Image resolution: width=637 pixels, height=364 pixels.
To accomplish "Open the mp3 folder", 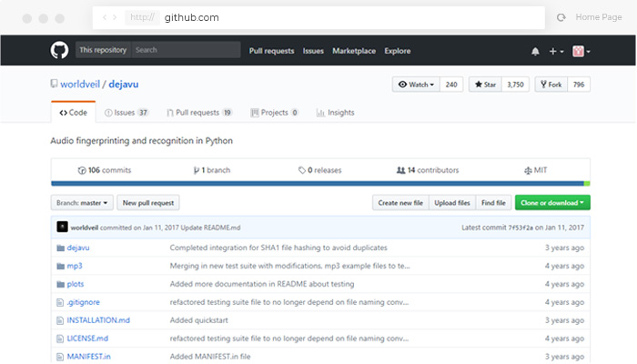I will 75,266.
